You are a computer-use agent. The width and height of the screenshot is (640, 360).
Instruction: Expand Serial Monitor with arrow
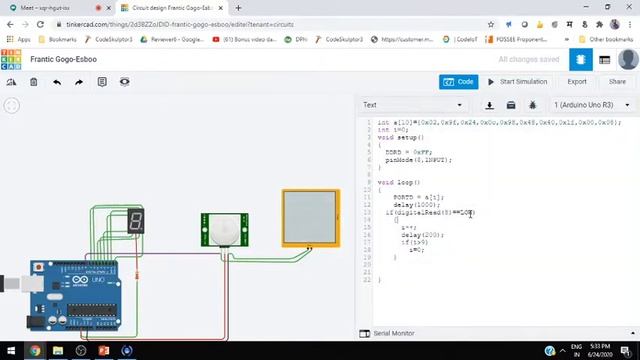(633, 333)
